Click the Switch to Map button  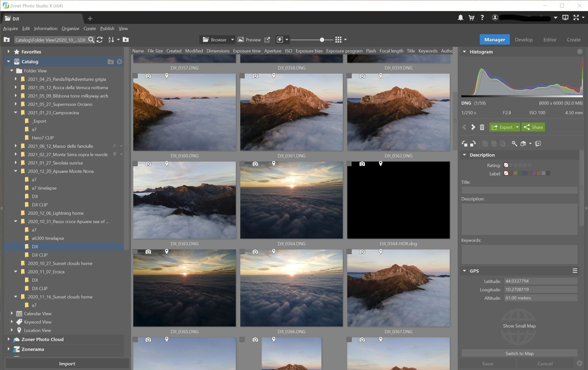(x=519, y=353)
